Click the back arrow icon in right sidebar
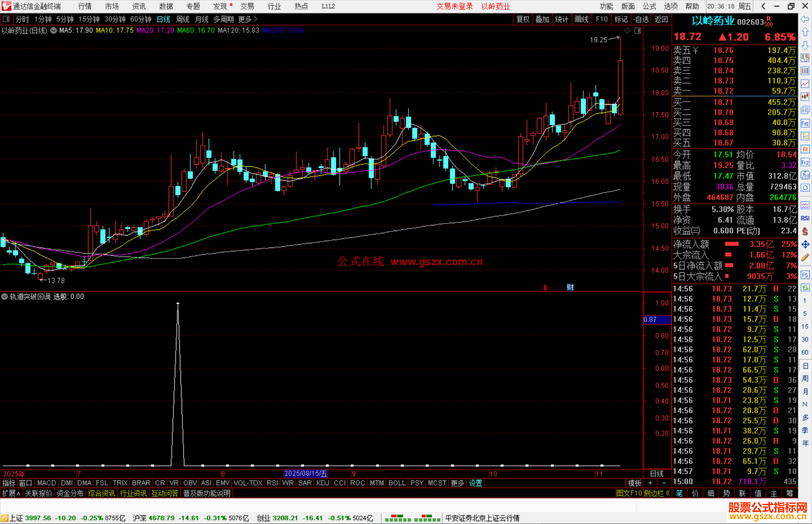The image size is (812, 524). [805, 19]
